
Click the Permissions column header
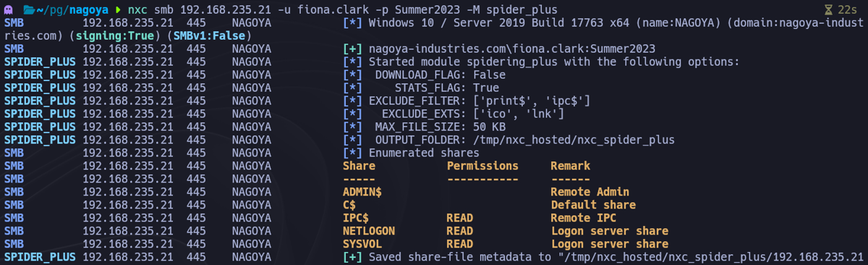click(482, 167)
